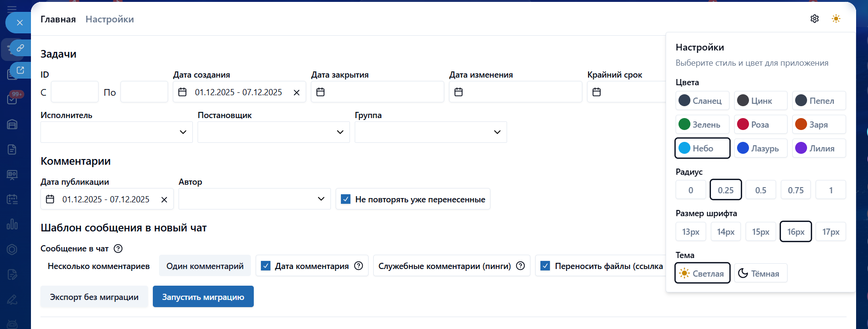
Task: Open calendar for Дата изменения field
Action: pyautogui.click(x=459, y=92)
